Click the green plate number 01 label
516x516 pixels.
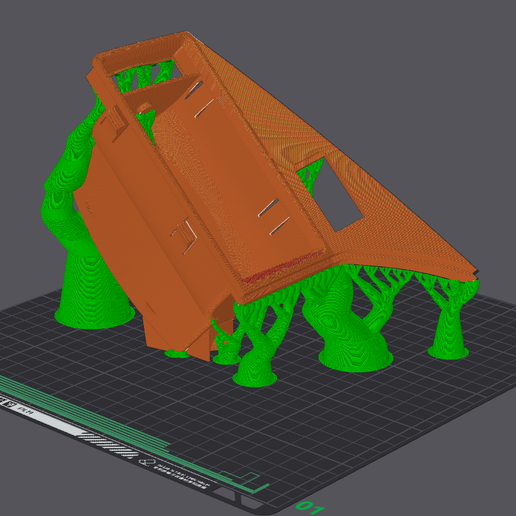[x=310, y=507]
